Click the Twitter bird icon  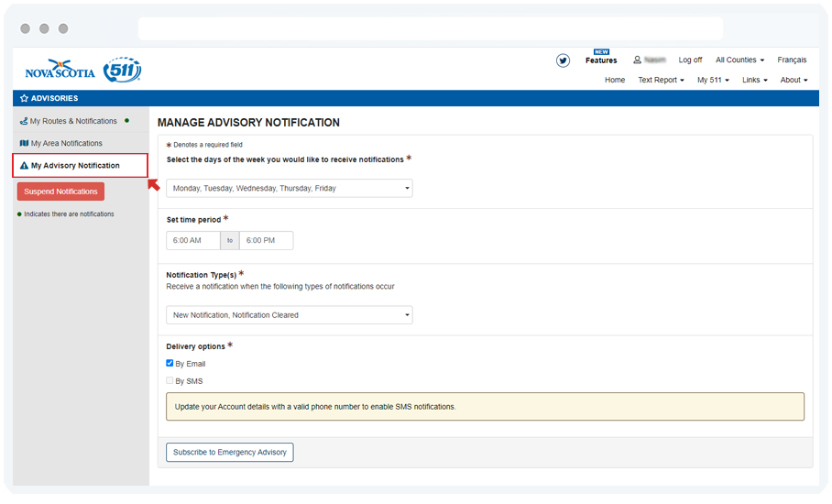563,60
